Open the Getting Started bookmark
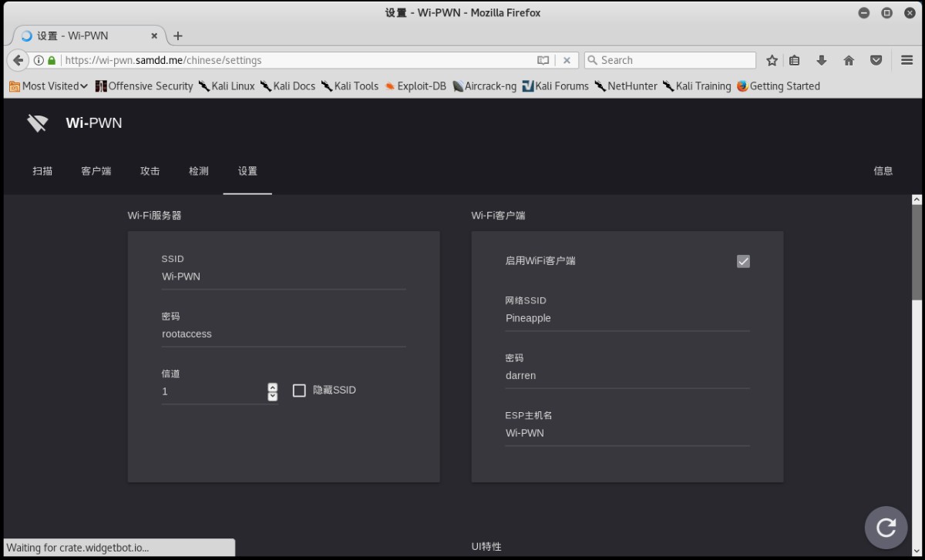The width and height of the screenshot is (925, 560). pos(779,86)
